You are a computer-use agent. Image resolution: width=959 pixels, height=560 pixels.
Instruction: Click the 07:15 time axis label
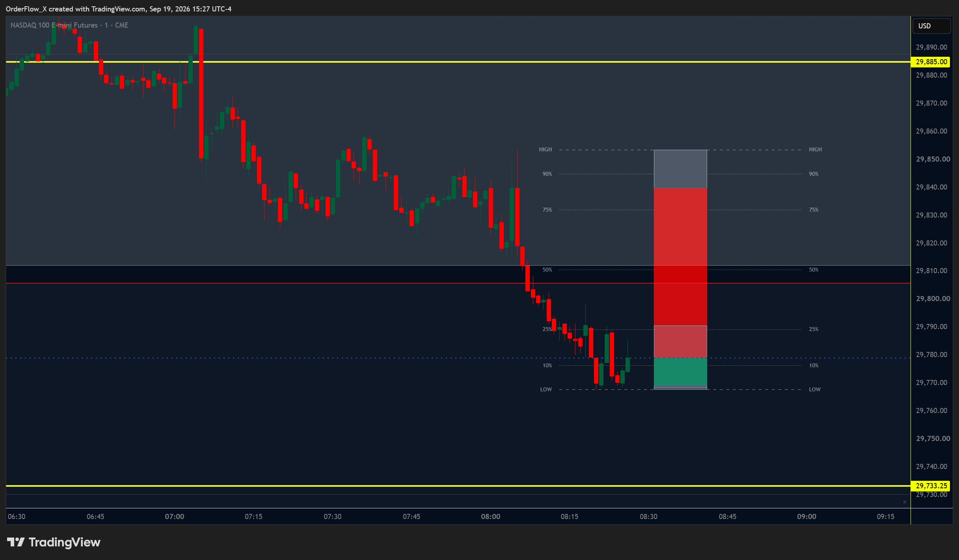253,517
